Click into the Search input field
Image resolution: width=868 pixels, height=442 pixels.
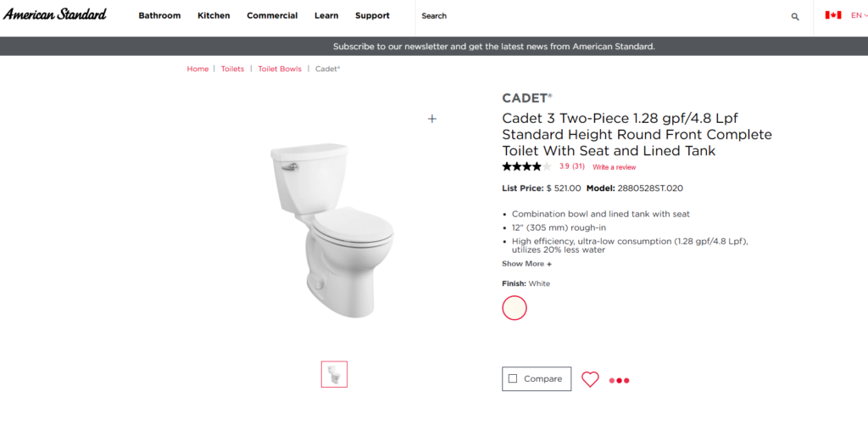(593, 16)
